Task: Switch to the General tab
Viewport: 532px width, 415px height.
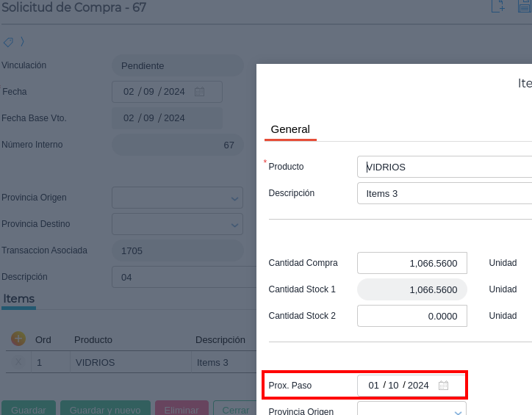Action: 290,129
